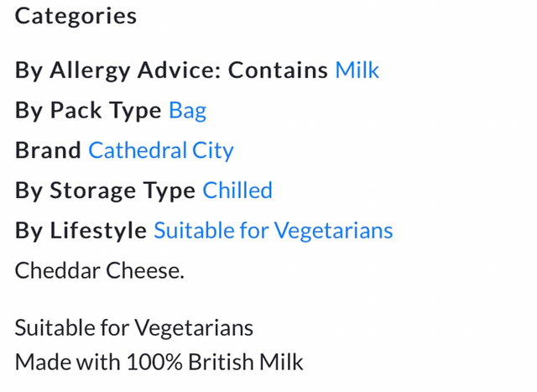
Task: Click the By Storage Type label
Action: tap(105, 191)
